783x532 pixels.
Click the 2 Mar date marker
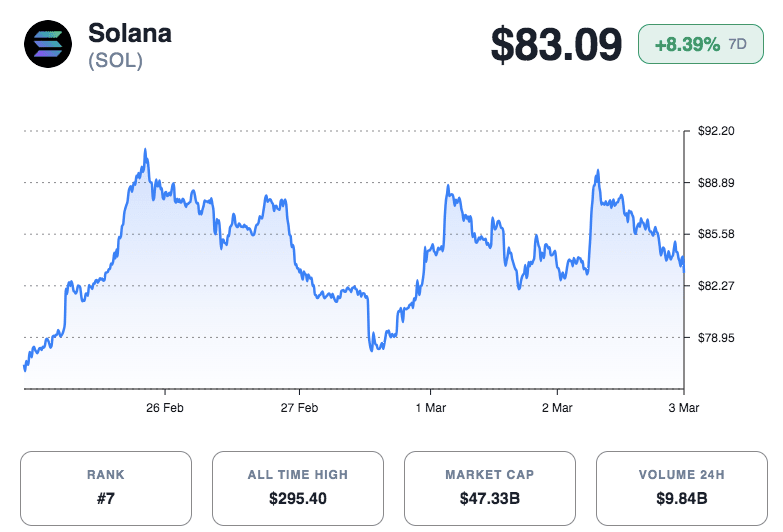556,408
